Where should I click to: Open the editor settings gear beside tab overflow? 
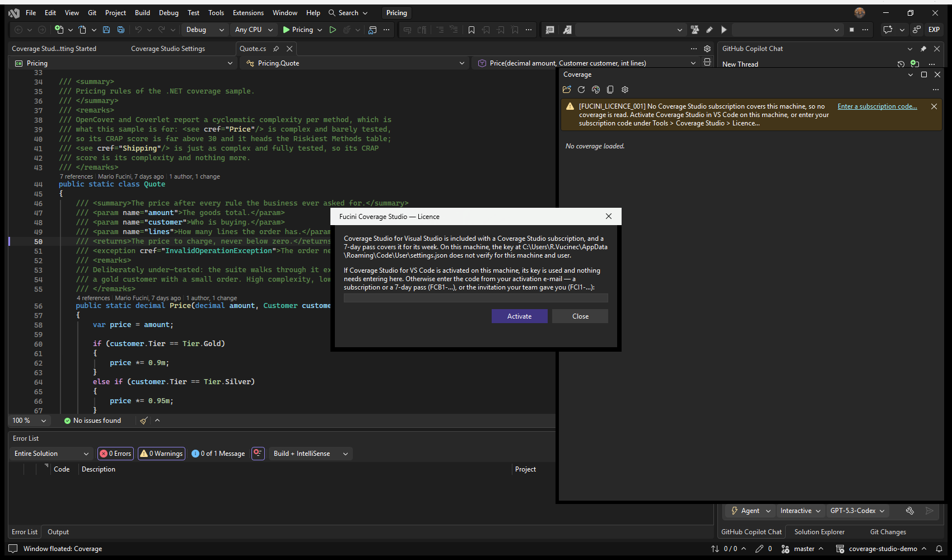pos(707,49)
